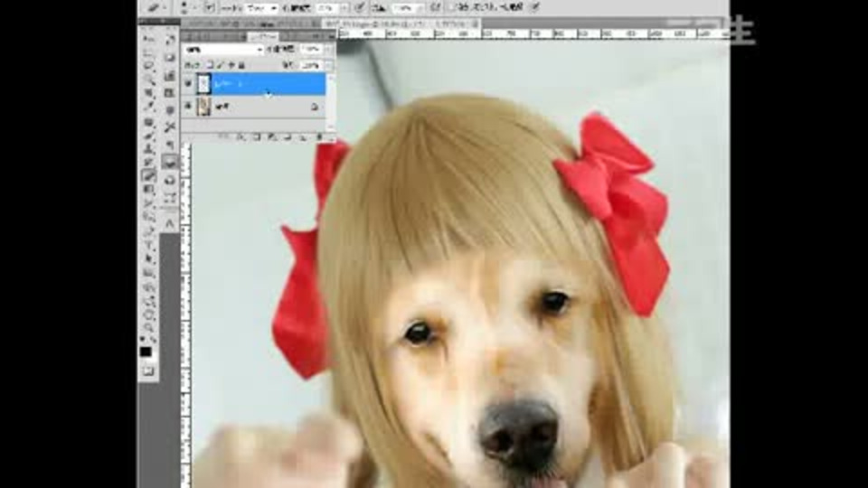The height and width of the screenshot is (488, 868).
Task: Open the brush preset picker in options bar
Action: pyautogui.click(x=189, y=7)
